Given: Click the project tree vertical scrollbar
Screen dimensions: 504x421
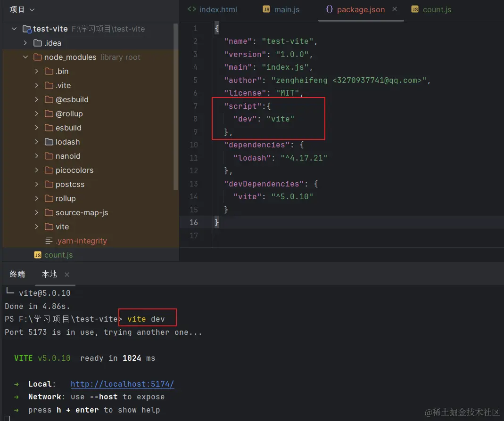Looking at the screenshot, I should (176, 106).
